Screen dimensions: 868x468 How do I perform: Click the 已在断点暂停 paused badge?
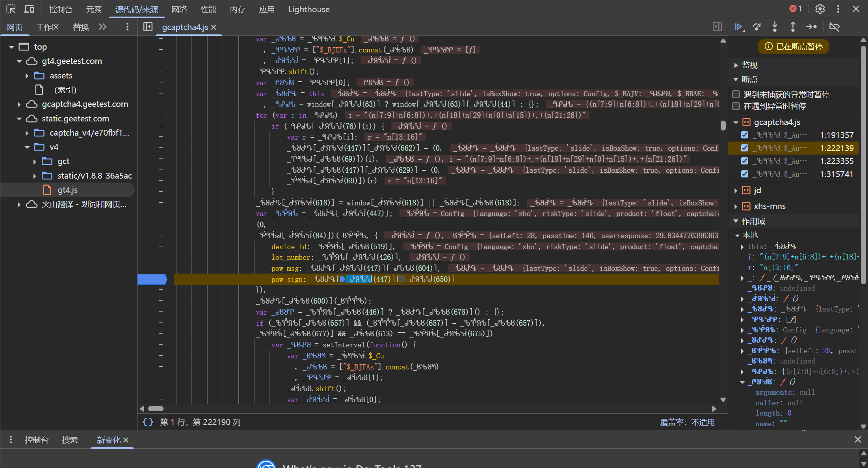794,47
